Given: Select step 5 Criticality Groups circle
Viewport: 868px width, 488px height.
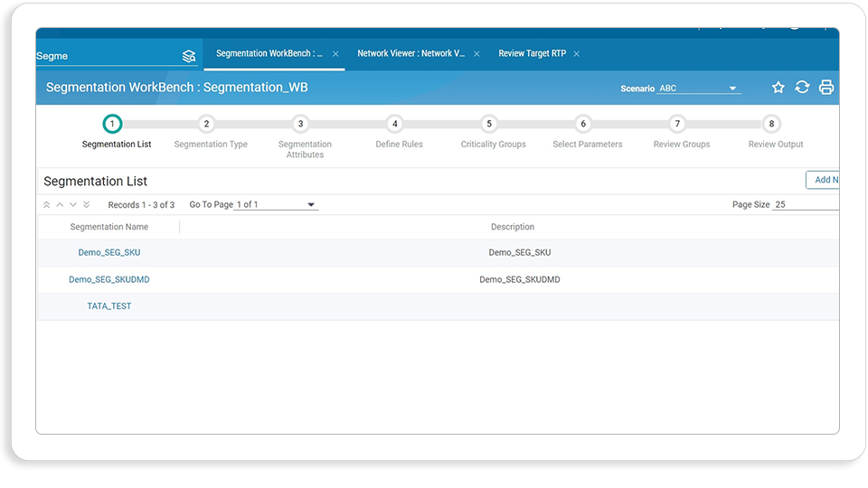Looking at the screenshot, I should point(489,124).
